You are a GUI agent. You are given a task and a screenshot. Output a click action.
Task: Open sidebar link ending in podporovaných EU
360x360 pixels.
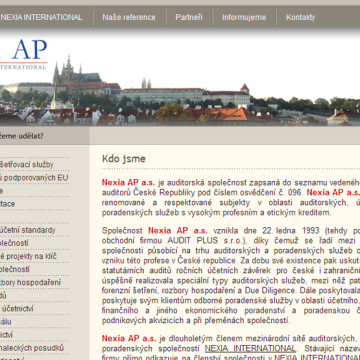click(x=34, y=178)
